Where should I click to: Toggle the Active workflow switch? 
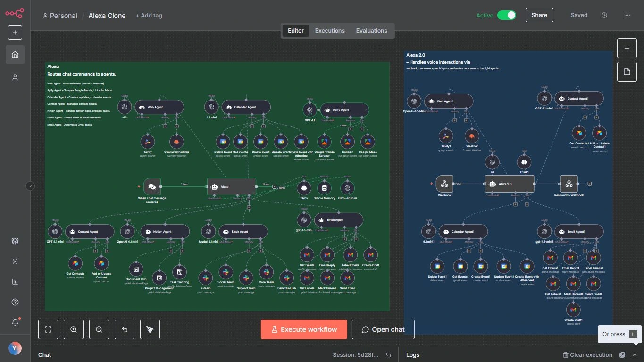click(507, 15)
